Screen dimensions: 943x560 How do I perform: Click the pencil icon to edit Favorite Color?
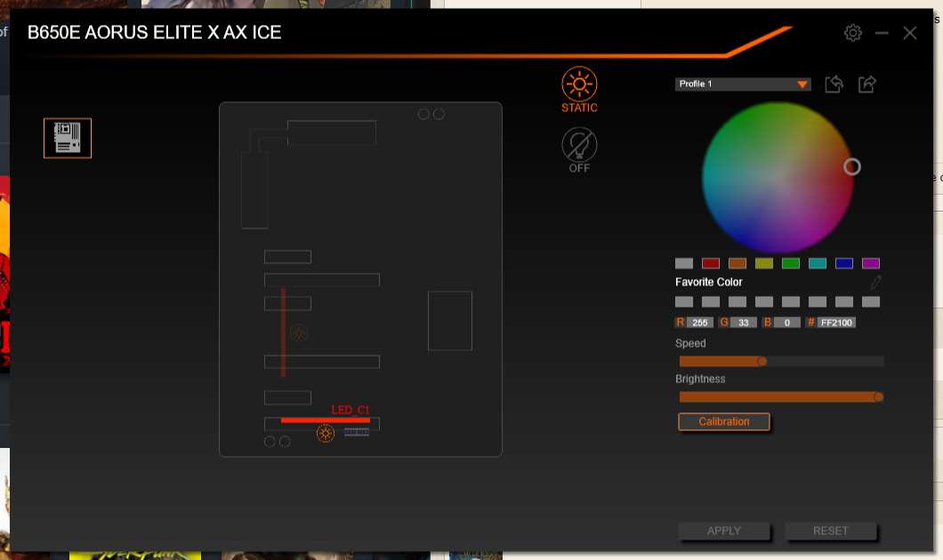(875, 281)
